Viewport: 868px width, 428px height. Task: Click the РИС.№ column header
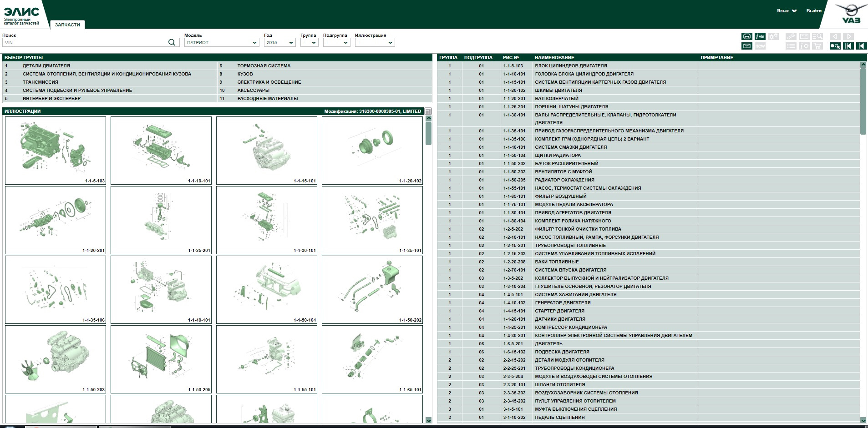511,58
